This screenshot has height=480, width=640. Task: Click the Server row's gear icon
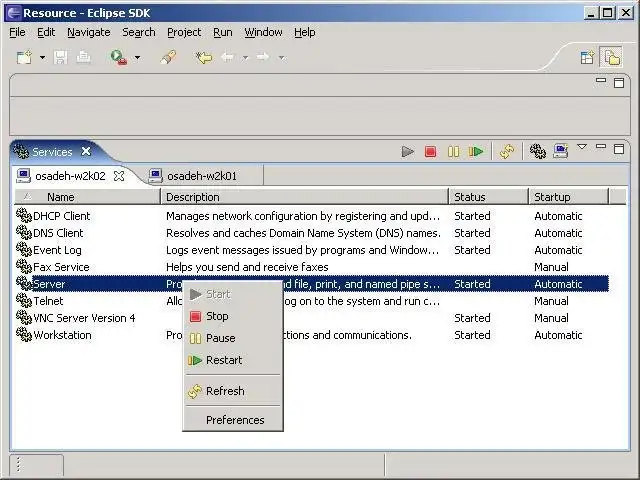pos(24,284)
